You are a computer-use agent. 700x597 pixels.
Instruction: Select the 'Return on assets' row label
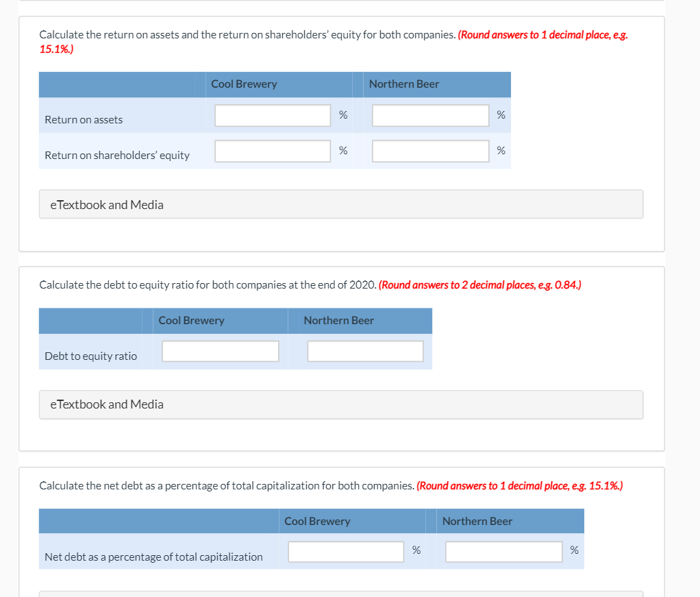point(84,120)
